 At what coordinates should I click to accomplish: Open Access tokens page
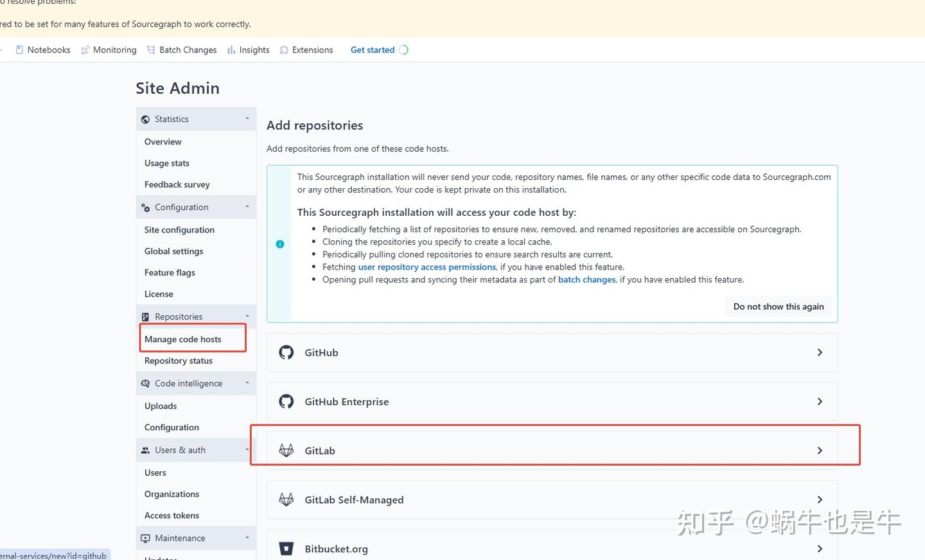point(172,516)
